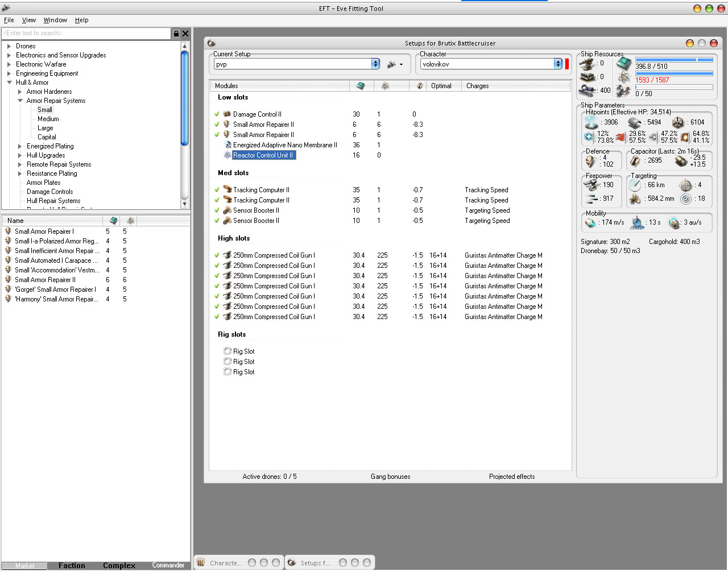Click first Tracking Computer II module icon
728x571 pixels.
tap(227, 190)
